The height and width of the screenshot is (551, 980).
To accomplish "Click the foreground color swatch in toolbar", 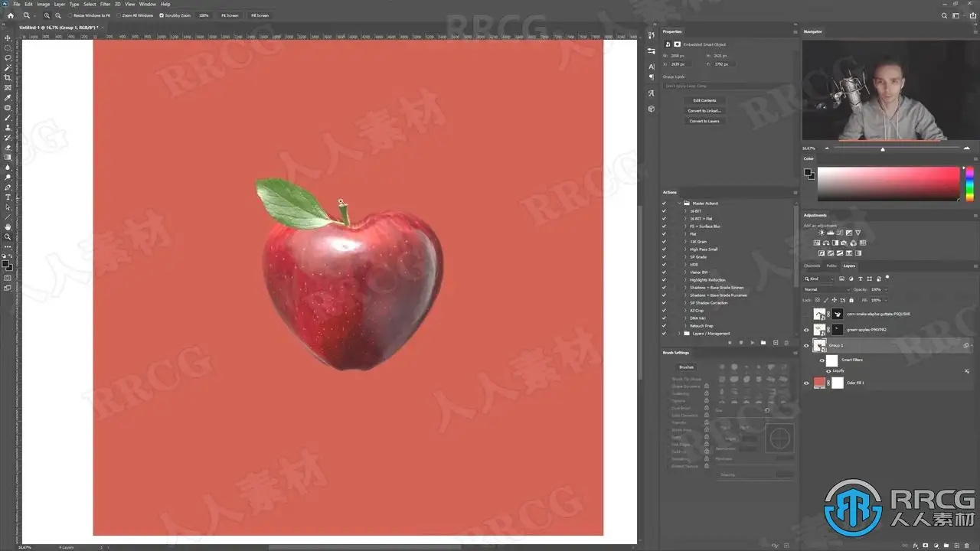I will (x=6, y=264).
